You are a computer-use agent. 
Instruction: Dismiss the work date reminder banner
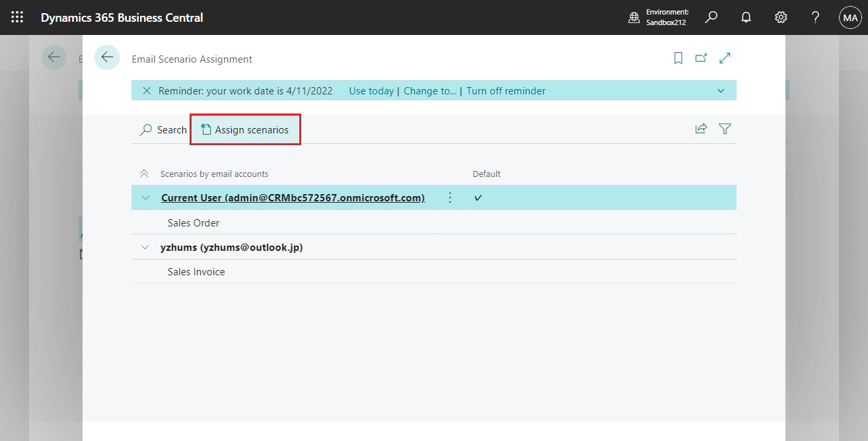[147, 90]
